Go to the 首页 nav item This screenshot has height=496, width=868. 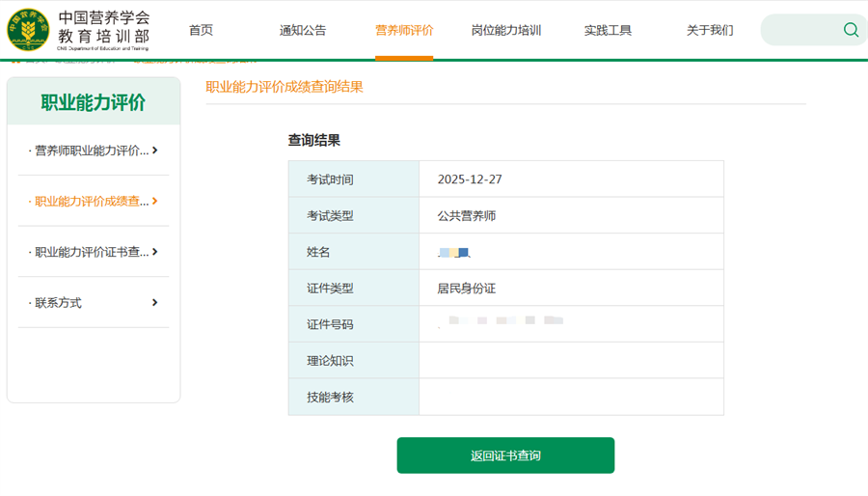click(x=201, y=30)
